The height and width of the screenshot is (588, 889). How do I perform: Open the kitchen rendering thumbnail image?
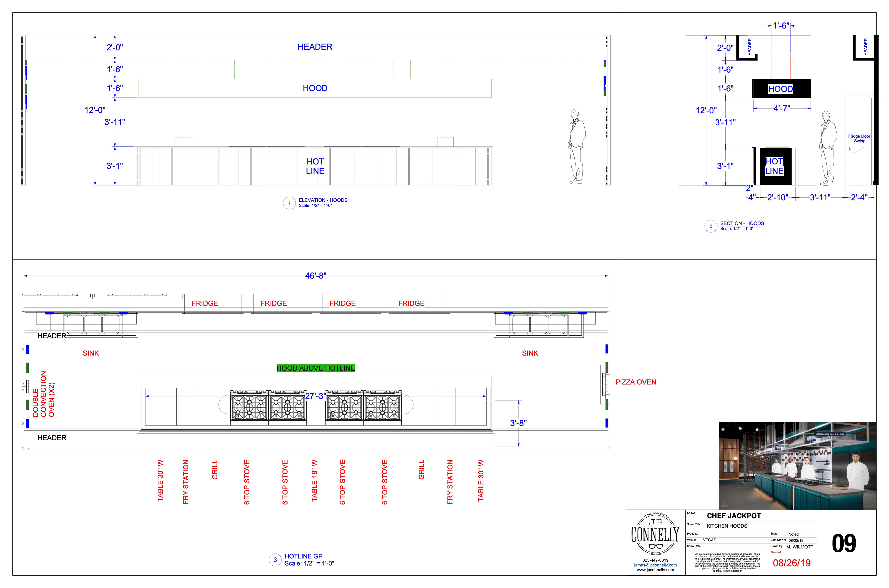click(x=797, y=465)
